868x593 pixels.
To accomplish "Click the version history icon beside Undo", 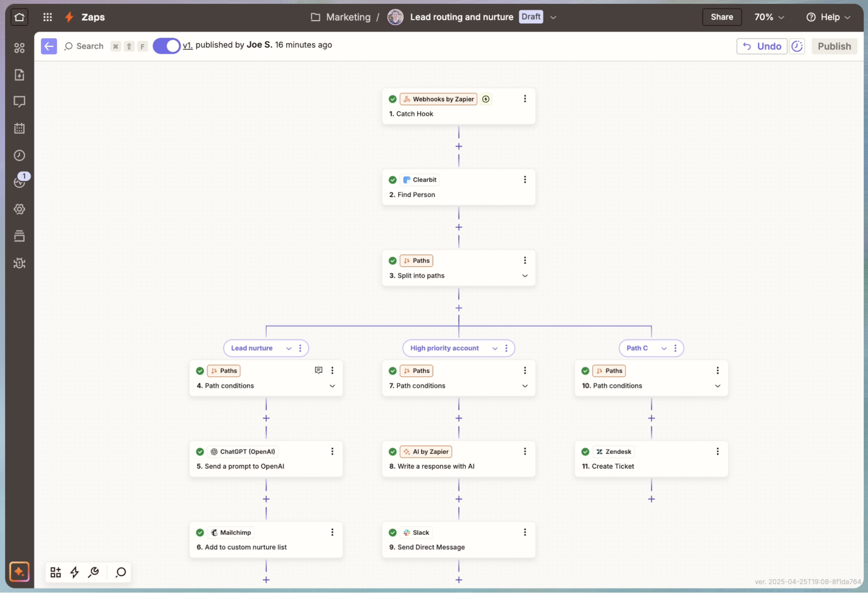I will point(797,46).
